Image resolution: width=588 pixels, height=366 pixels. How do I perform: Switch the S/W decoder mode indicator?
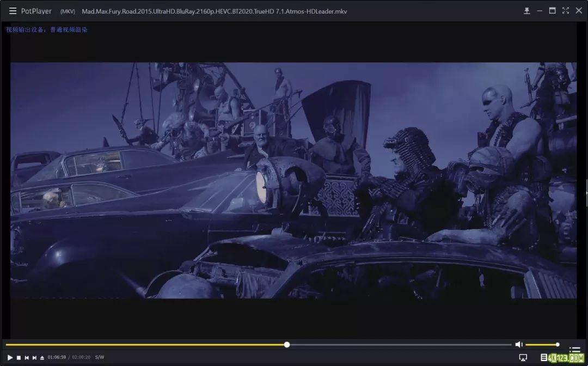(x=100, y=357)
